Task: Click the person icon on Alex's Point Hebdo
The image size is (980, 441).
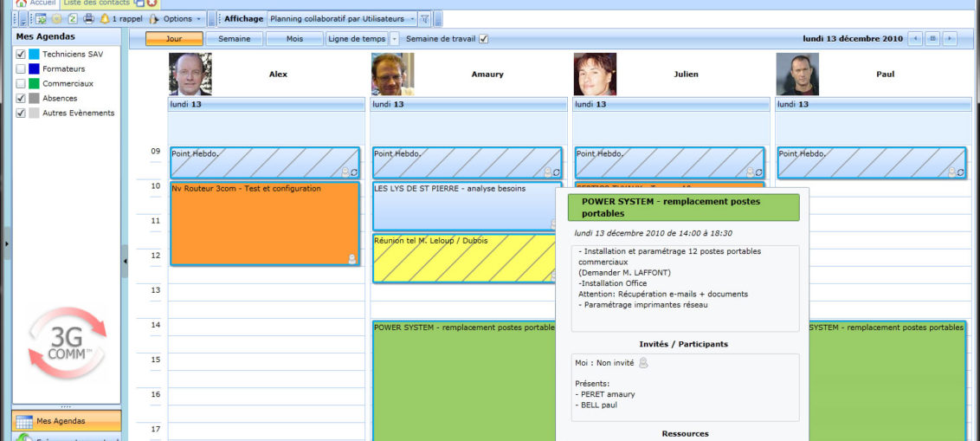Action: pyautogui.click(x=345, y=172)
